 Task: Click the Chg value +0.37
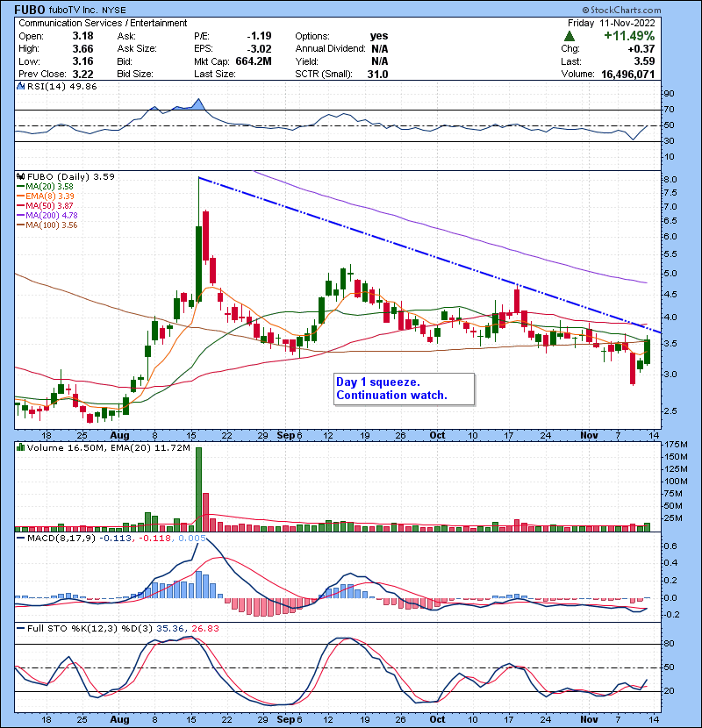(x=641, y=49)
